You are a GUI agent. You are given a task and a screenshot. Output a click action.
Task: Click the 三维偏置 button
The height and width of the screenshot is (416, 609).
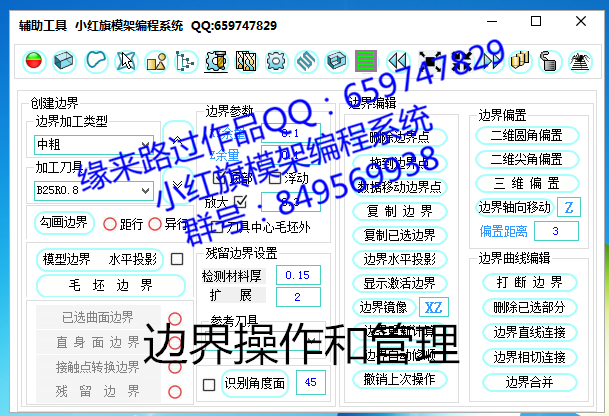coord(527,183)
